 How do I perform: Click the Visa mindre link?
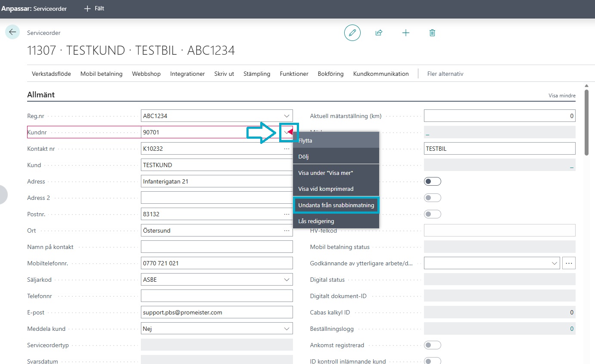(x=562, y=96)
